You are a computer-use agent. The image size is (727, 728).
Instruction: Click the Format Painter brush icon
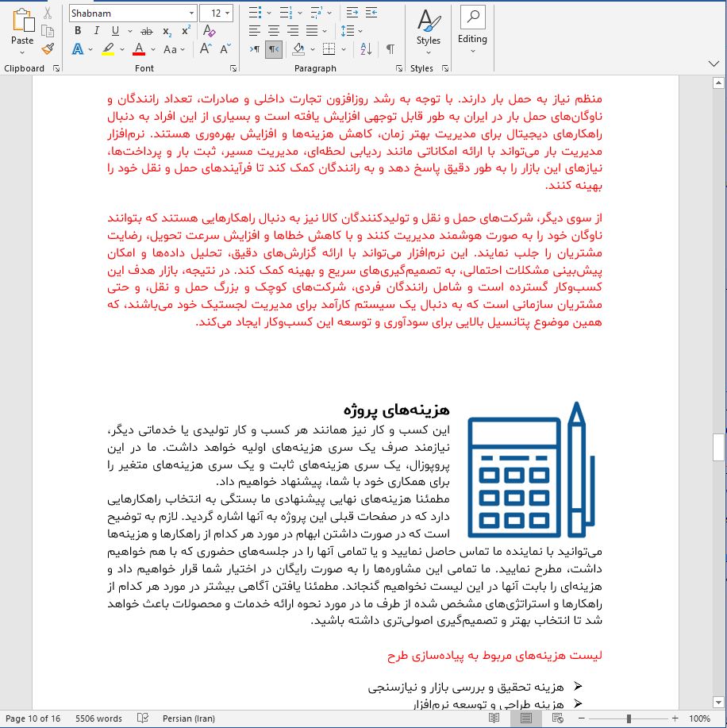point(48,49)
